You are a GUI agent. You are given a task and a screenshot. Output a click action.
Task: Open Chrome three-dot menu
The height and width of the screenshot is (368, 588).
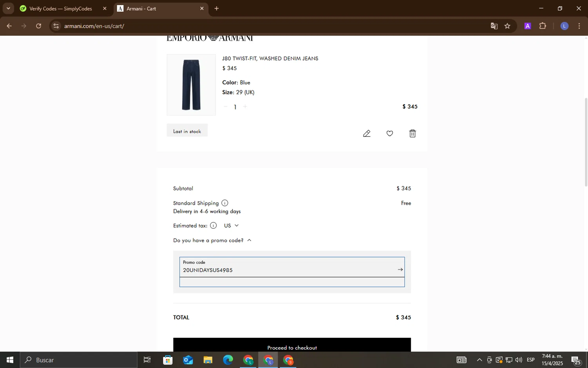tap(579, 26)
